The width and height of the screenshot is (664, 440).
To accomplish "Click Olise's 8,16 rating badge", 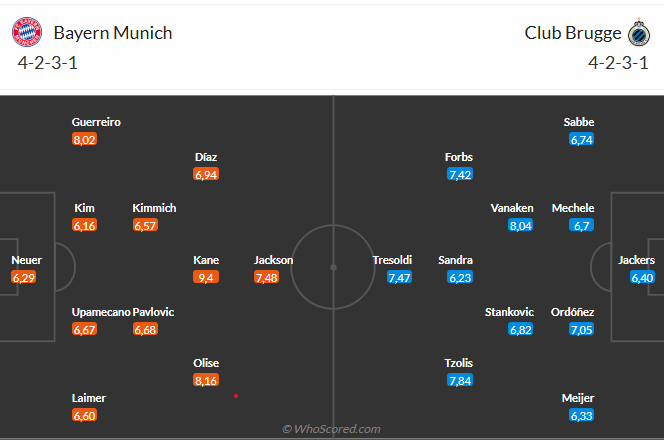I will click(x=206, y=380).
